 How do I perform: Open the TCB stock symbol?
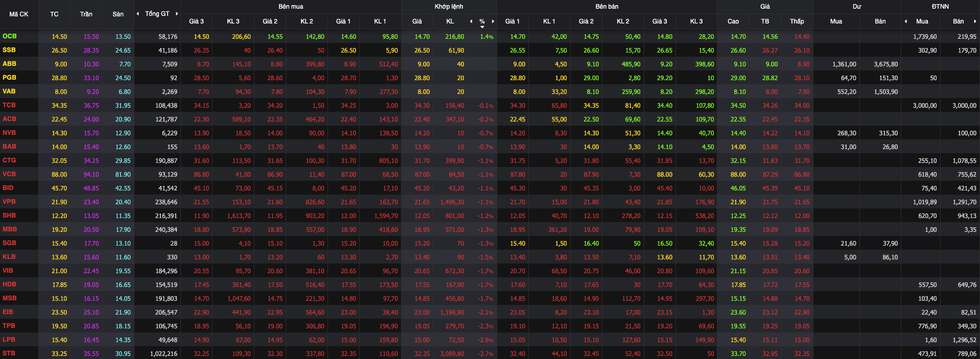pyautogui.click(x=9, y=105)
